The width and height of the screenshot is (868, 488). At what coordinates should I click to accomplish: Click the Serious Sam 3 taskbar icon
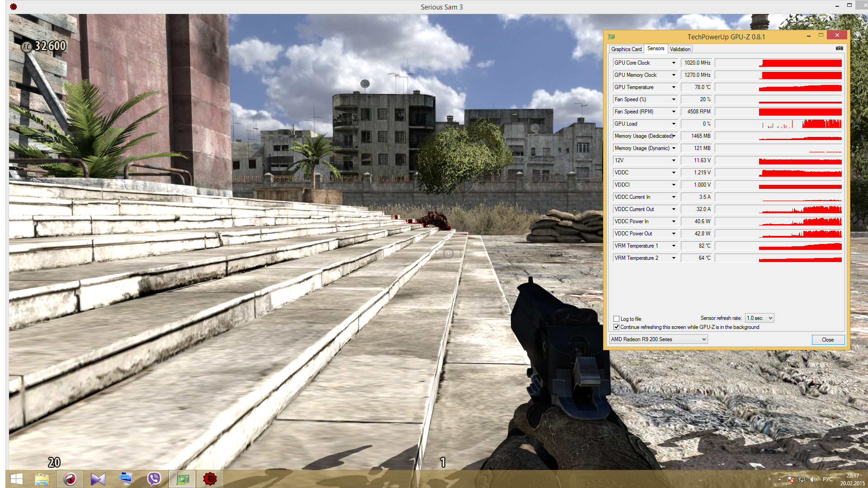point(210,479)
